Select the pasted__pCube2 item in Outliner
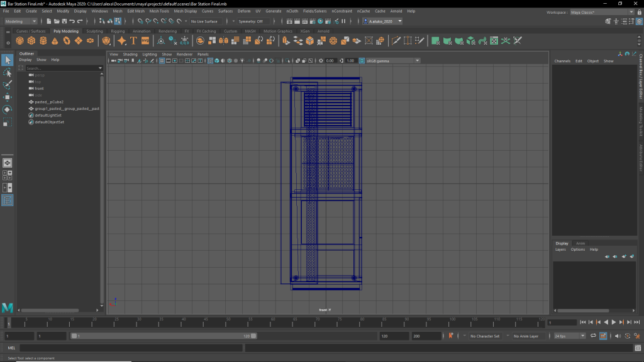This screenshot has height=362, width=644. pyautogui.click(x=49, y=102)
